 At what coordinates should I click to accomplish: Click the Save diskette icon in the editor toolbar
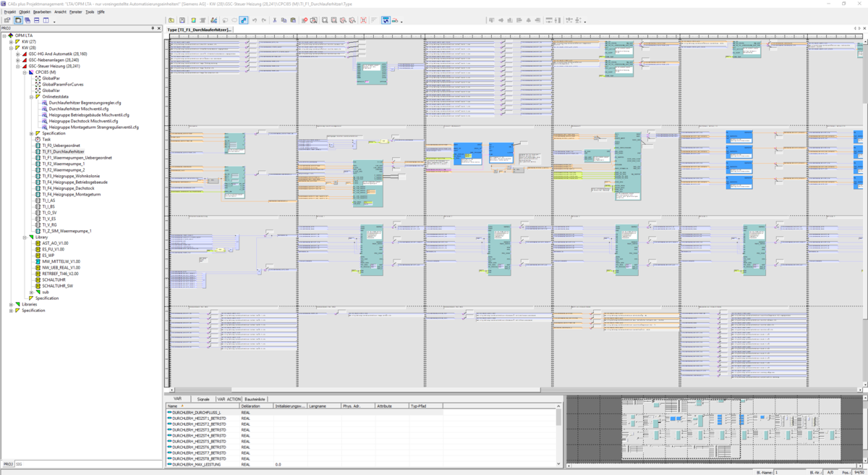(182, 20)
